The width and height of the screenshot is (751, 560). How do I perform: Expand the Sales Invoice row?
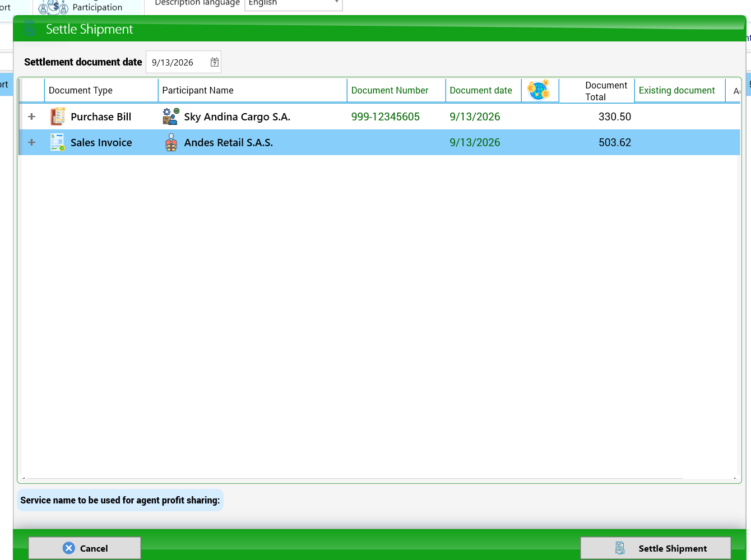(32, 142)
